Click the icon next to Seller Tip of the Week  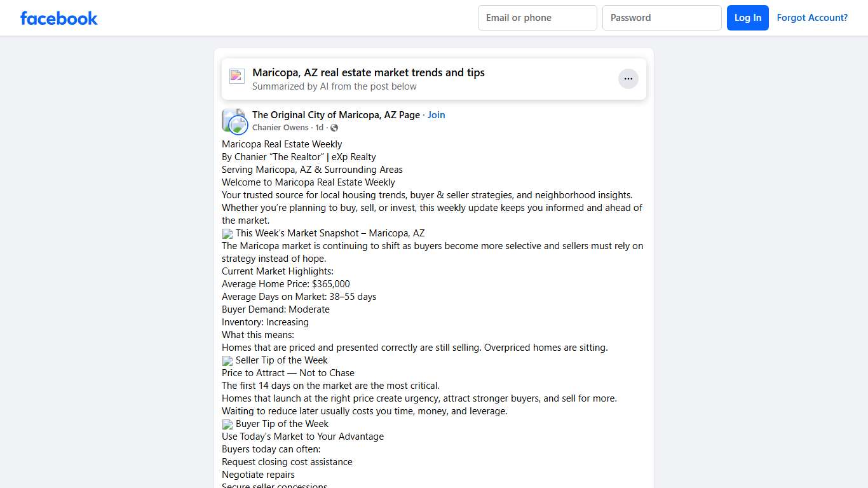coord(227,361)
